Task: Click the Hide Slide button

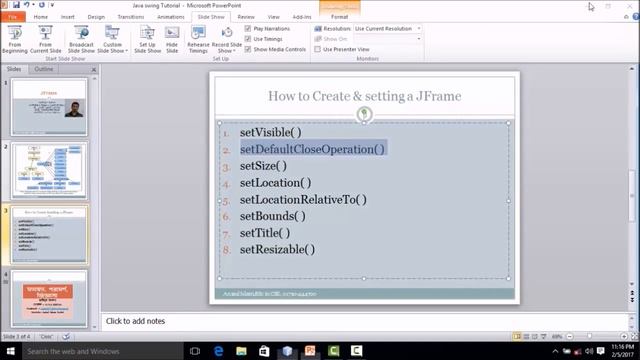Action: pyautogui.click(x=172, y=39)
